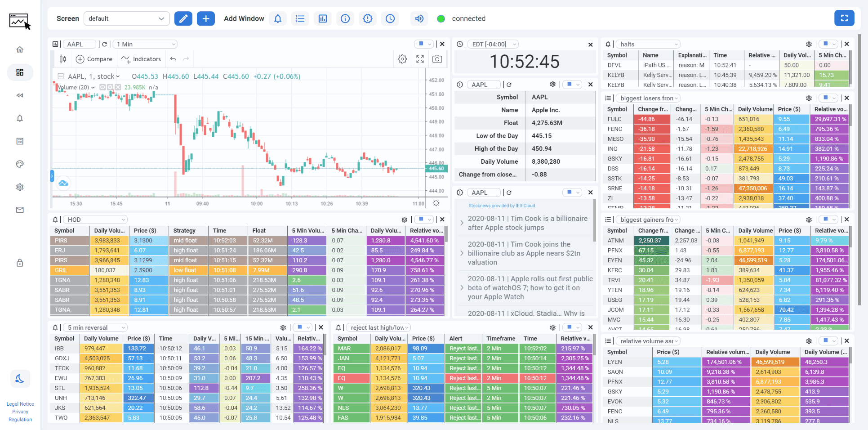This screenshot has height=430, width=868.
Task: Toggle dark mode with moon icon
Action: click(20, 379)
